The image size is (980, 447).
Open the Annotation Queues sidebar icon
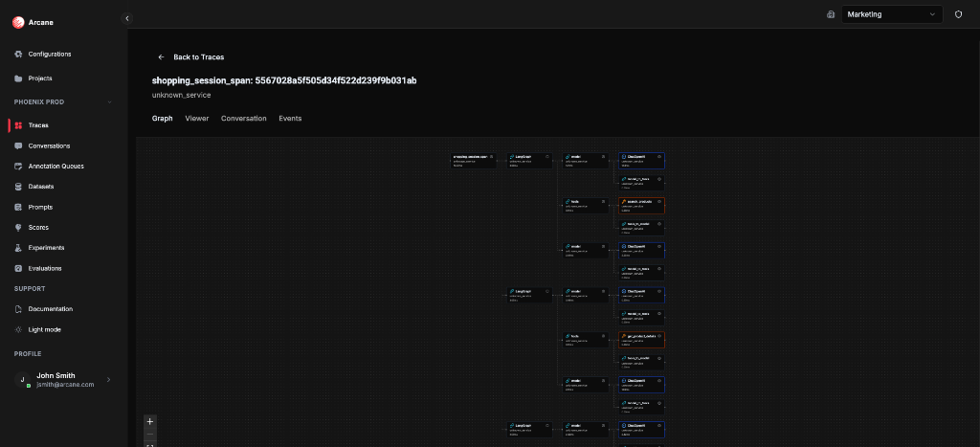[19, 166]
